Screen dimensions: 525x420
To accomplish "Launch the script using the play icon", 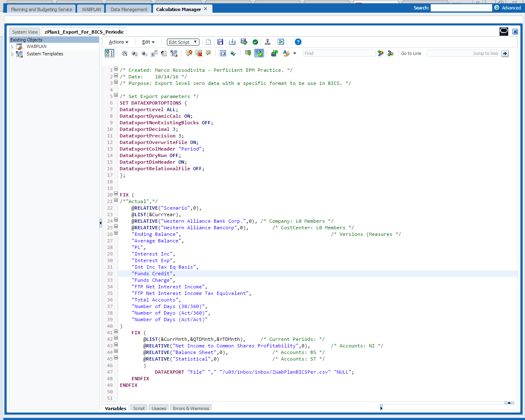I will (281, 42).
